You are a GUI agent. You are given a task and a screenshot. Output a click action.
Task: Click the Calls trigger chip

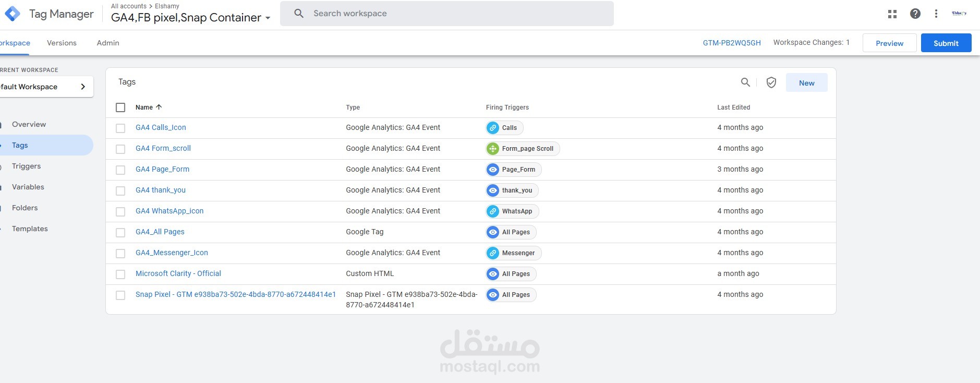pos(504,128)
